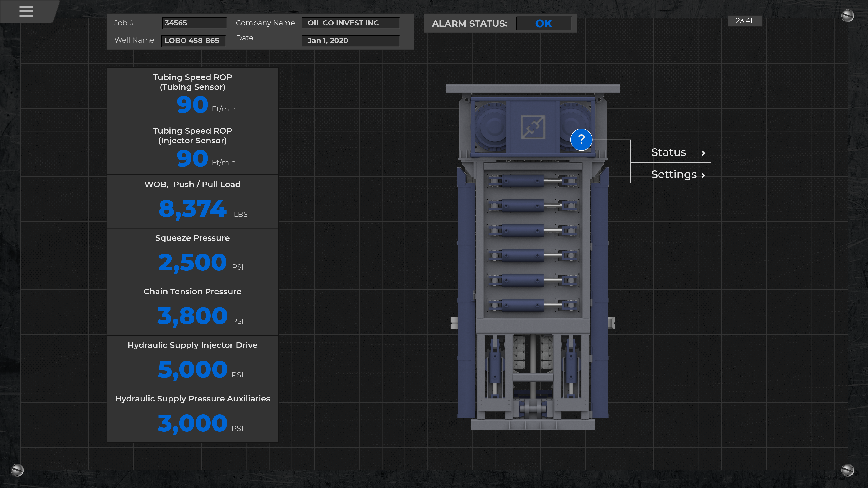Click the injector head logo icon

(533, 127)
